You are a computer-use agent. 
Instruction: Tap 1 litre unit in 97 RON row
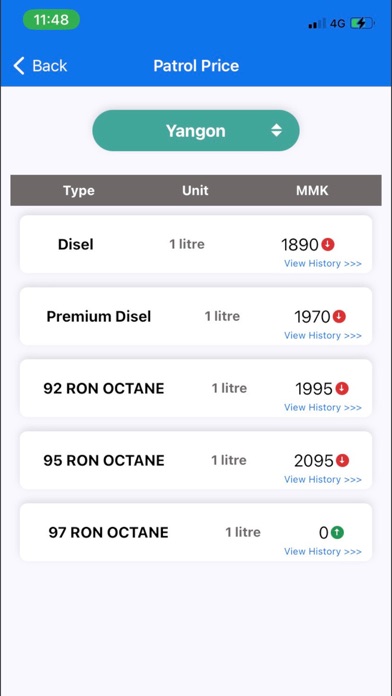coord(243,532)
